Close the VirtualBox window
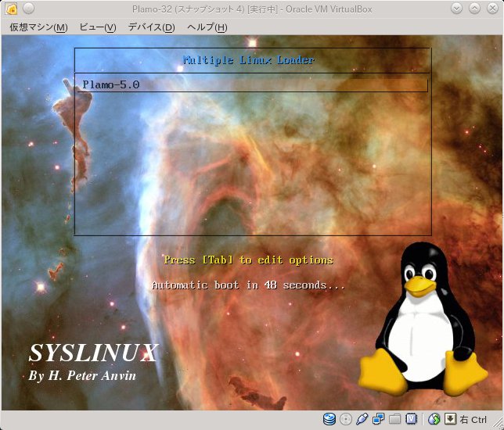 coord(493,9)
